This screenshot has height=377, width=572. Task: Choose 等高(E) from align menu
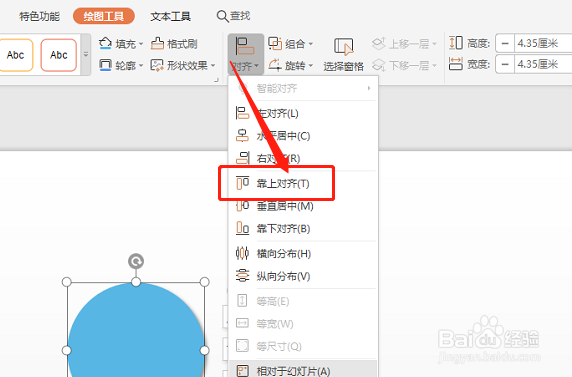[304, 301]
